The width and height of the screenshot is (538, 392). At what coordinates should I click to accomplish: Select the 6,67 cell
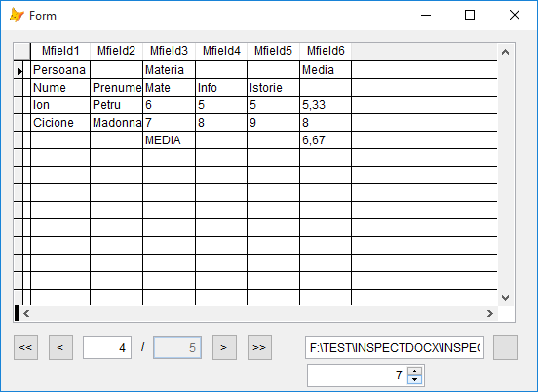click(x=326, y=140)
